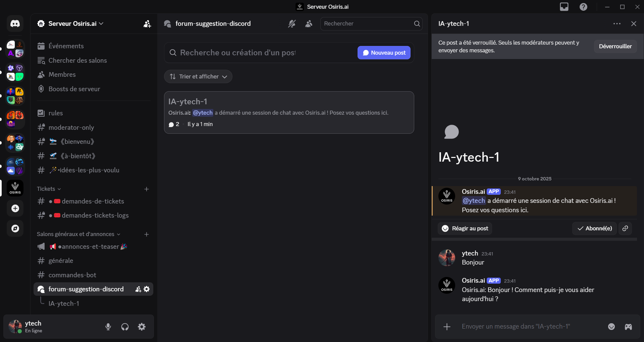Click the invite people icon beside Serveur Osiris.ai

[x=147, y=23]
